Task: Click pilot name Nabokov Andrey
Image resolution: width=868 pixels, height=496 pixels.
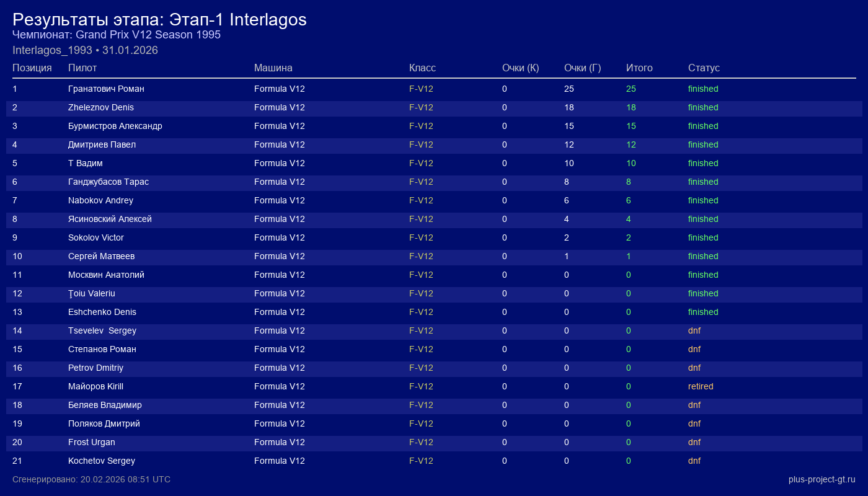Action: [100, 200]
